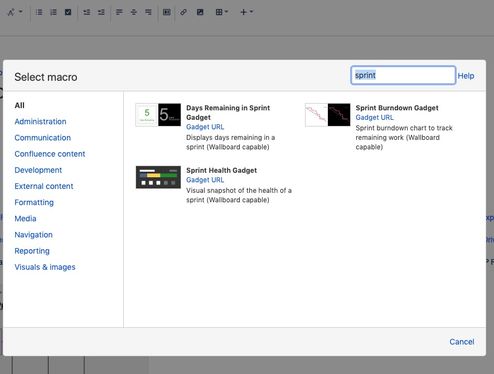This screenshot has width=494, height=374.
Task: Choose the Visuals & images category
Action: 45,267
